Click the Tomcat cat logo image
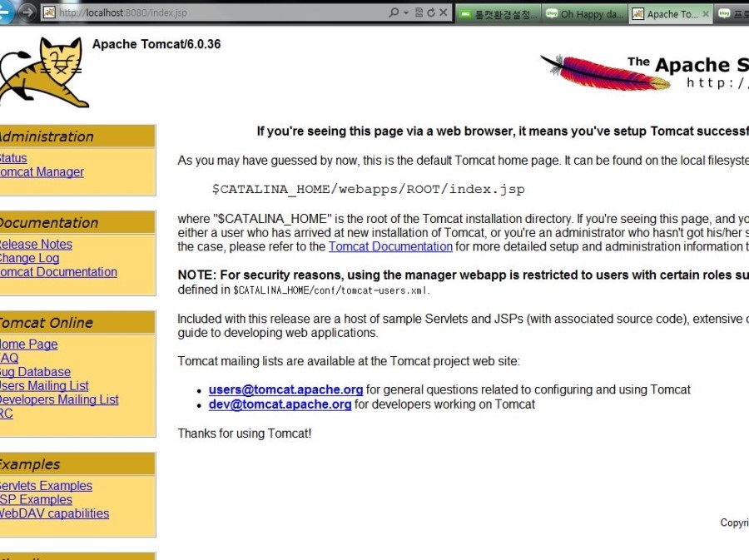749x560 pixels. point(44,72)
